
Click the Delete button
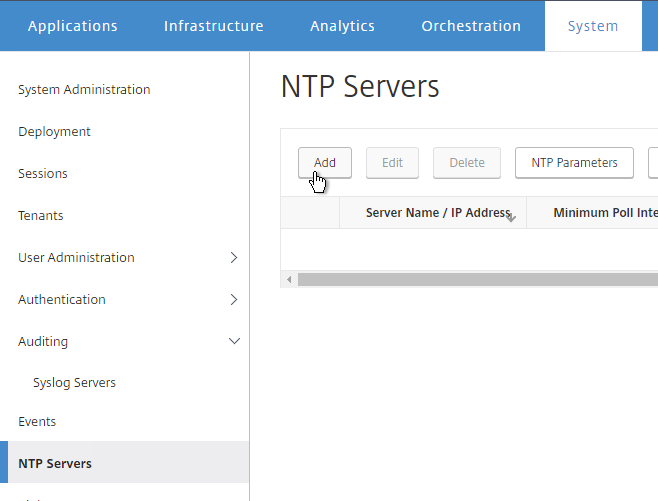467,163
